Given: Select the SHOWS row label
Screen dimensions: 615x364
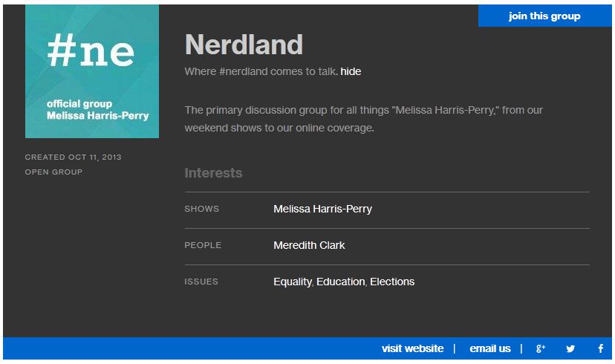Looking at the screenshot, I should click(202, 209).
